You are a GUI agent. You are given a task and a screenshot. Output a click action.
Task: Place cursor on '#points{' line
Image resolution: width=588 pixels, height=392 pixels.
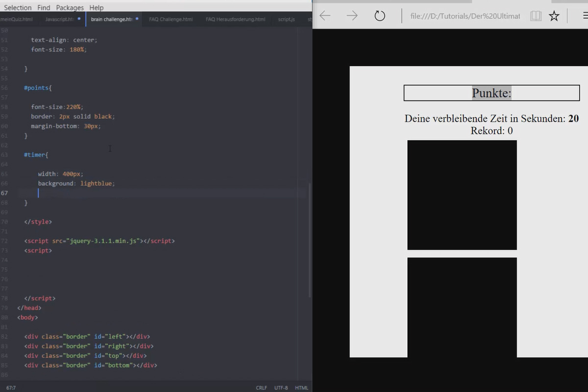(x=38, y=88)
